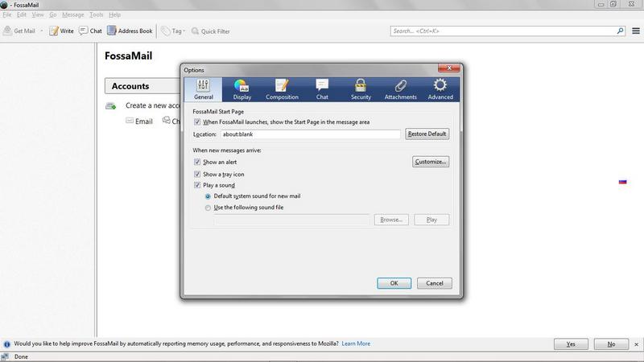Select Use the following sound file option
This screenshot has height=362, width=644.
(x=208, y=208)
